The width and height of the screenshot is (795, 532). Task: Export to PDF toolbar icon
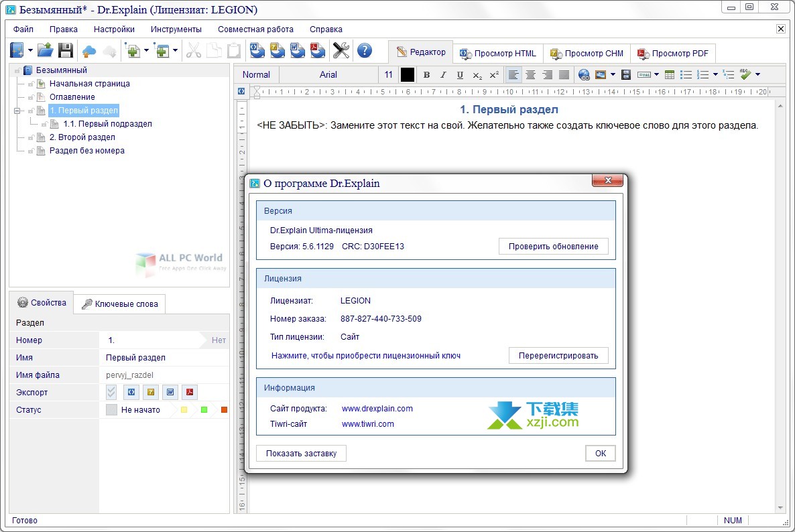(x=317, y=50)
